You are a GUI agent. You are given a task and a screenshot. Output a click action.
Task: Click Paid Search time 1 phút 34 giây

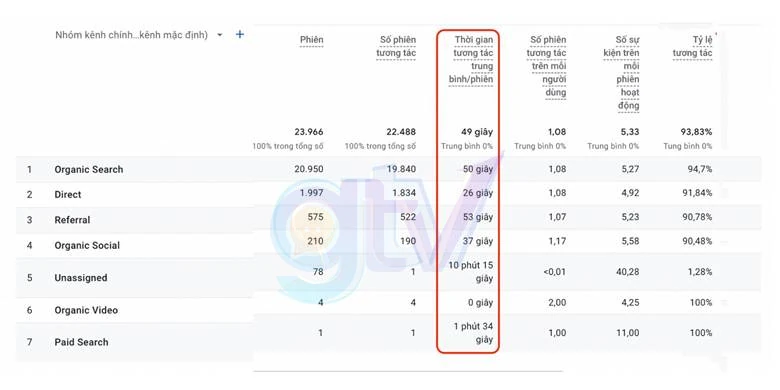(x=473, y=333)
